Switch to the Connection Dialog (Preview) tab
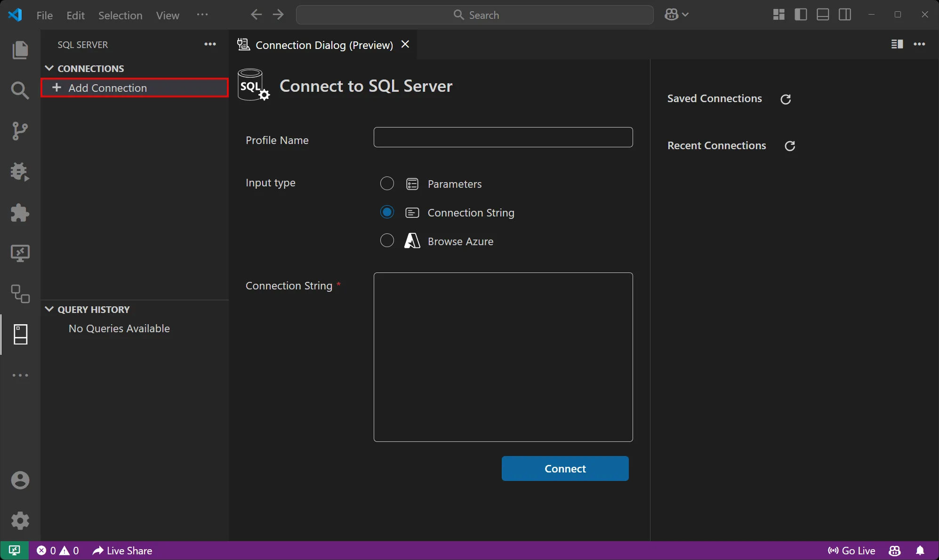 324,45
